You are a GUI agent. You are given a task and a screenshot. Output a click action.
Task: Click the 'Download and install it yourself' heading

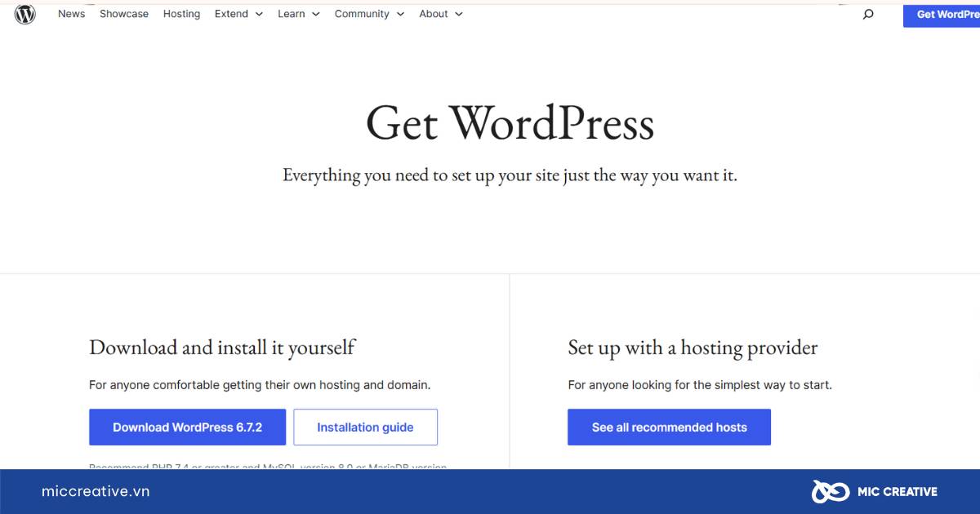click(x=222, y=348)
